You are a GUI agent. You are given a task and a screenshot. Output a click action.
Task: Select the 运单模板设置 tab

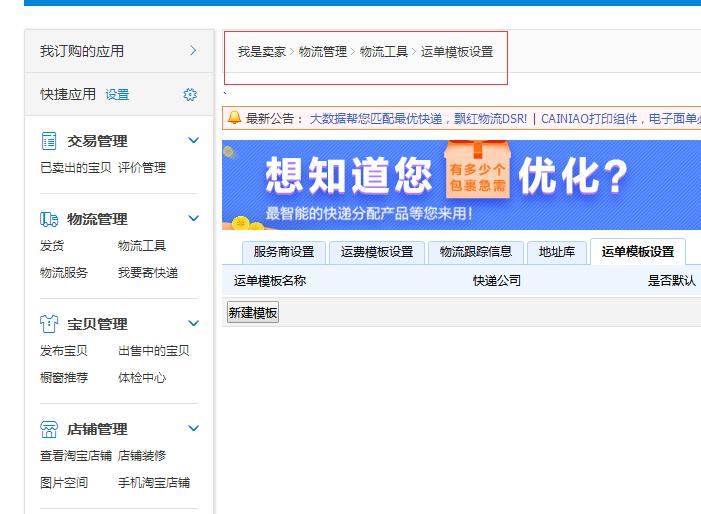(638, 252)
